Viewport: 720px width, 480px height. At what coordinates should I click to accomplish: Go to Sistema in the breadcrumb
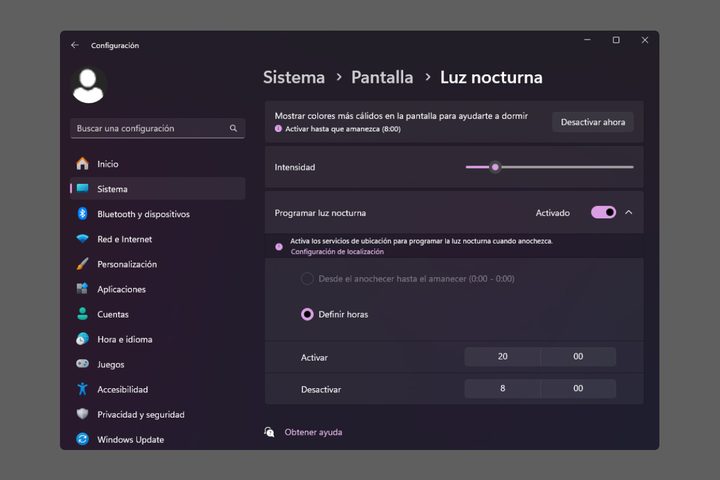(294, 77)
